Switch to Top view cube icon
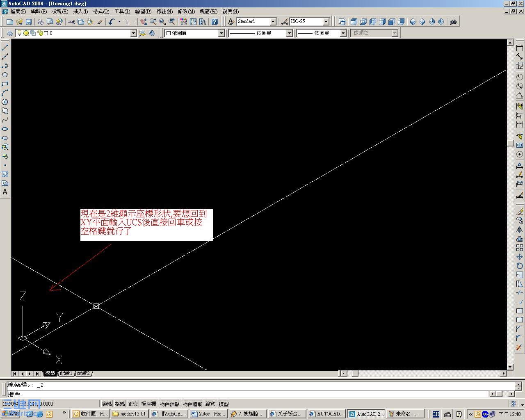This screenshot has height=420, width=525. [354, 22]
